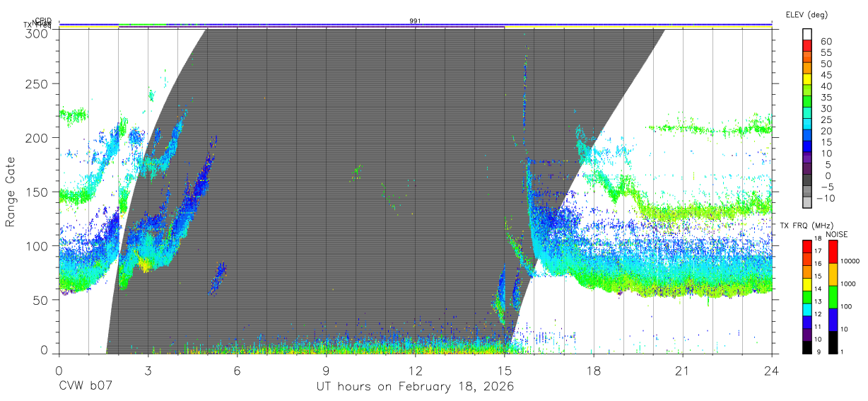Click the "NOISE" legend title
The height and width of the screenshot is (401, 868).
coord(836,234)
